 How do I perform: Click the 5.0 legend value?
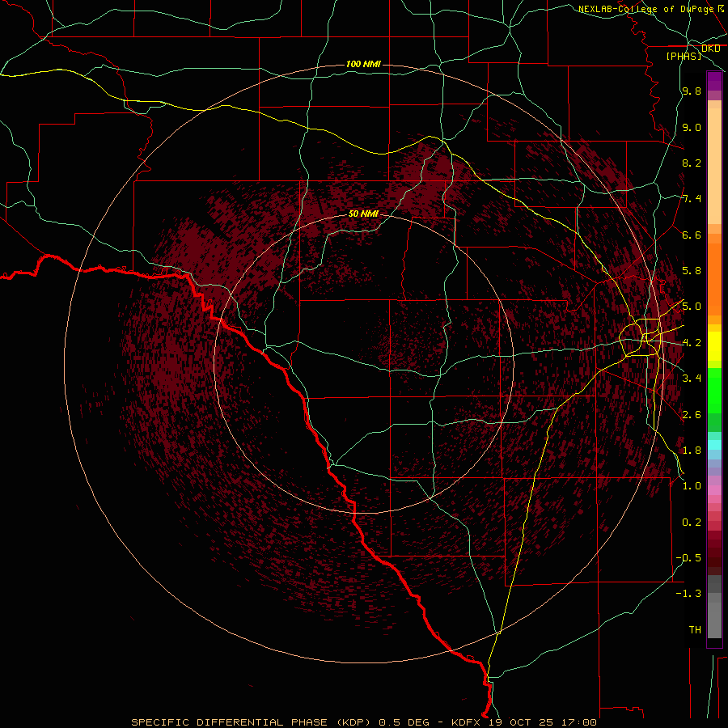692,307
